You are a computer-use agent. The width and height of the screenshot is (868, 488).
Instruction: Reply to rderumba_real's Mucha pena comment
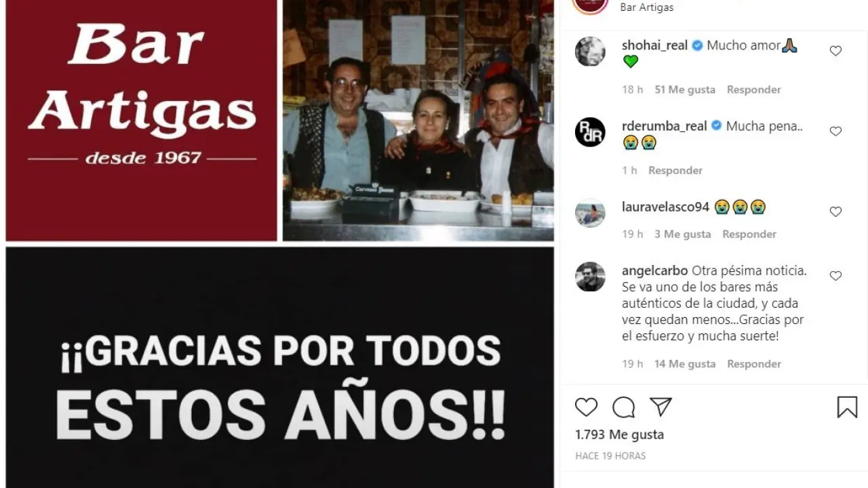coord(675,170)
